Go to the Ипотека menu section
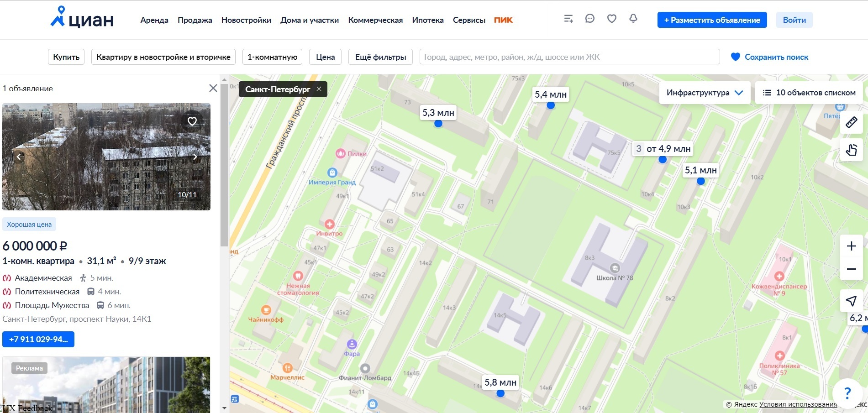The height and width of the screenshot is (413, 868). click(427, 20)
